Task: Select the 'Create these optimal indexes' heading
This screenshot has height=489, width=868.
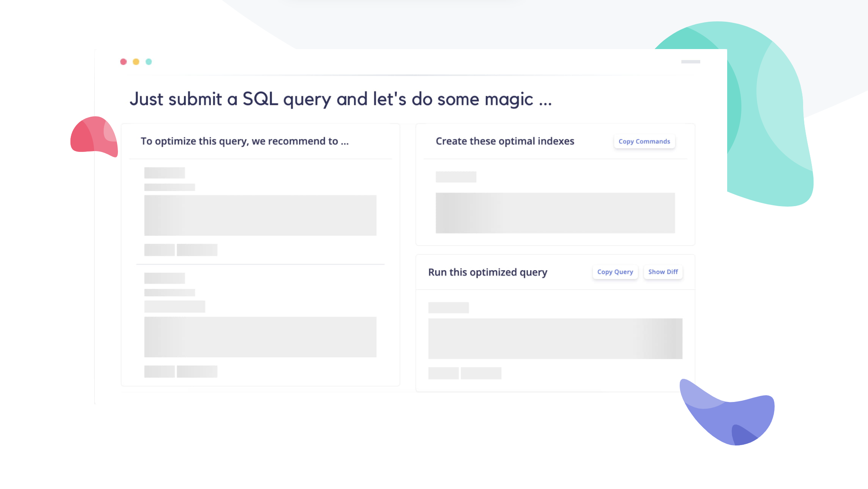Action: click(505, 141)
